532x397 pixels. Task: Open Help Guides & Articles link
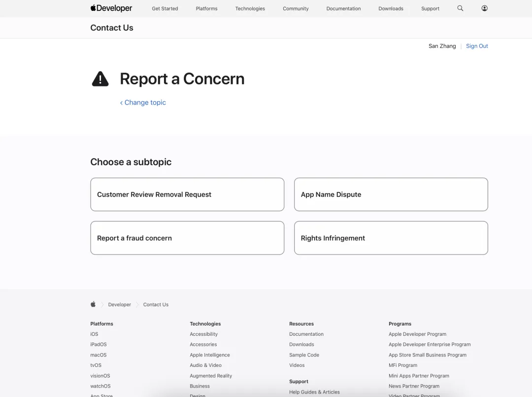pyautogui.click(x=314, y=392)
